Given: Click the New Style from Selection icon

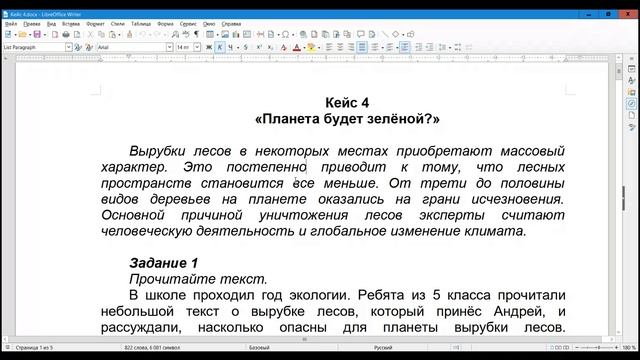Looking at the screenshot, I should tap(89, 48).
